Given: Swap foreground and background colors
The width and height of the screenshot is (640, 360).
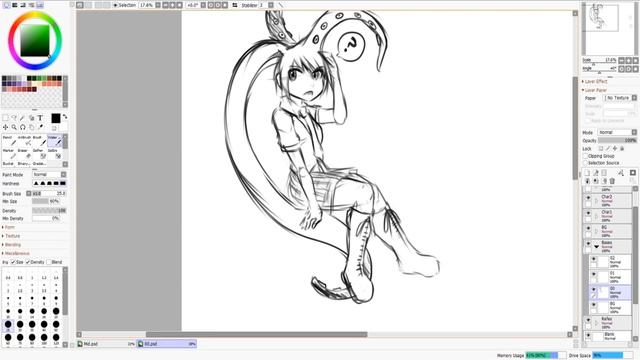Looking at the screenshot, I should pos(64,117).
